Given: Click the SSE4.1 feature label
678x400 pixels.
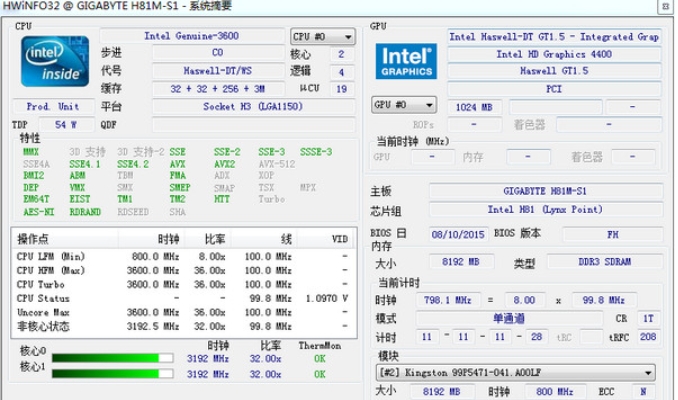Looking at the screenshot, I should click(x=84, y=164).
